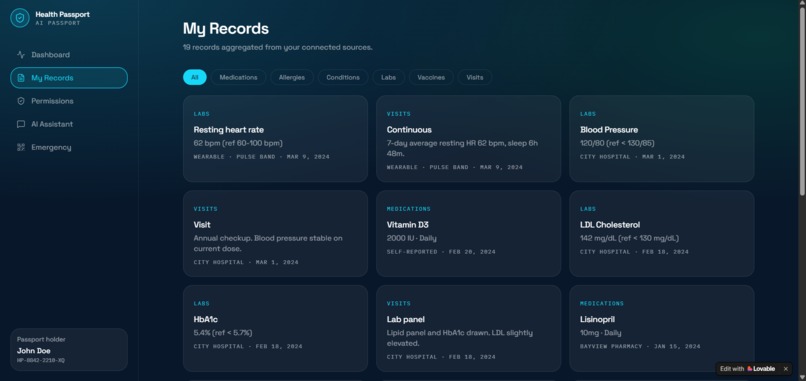Open the Emergency section
806x381 pixels.
(69, 147)
